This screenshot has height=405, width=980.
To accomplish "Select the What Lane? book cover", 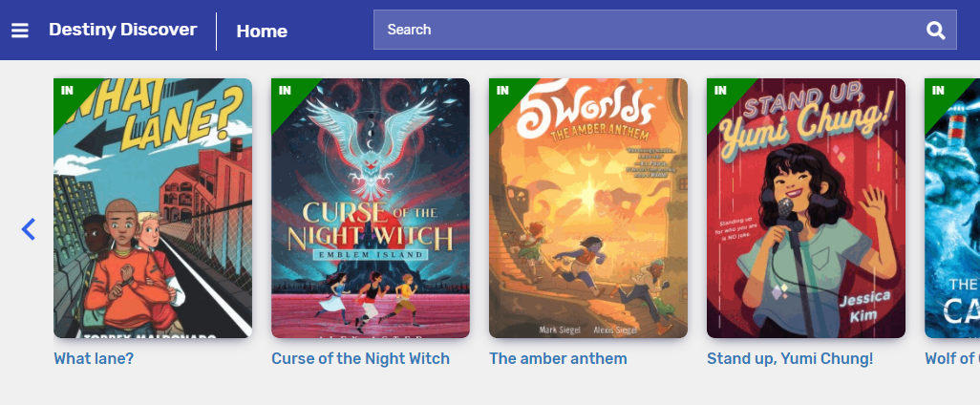I will coord(153,208).
